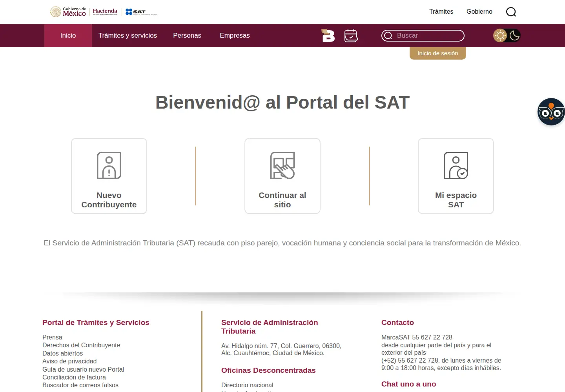
Task: Click the Trámites link in top bar
Action: pos(441,12)
